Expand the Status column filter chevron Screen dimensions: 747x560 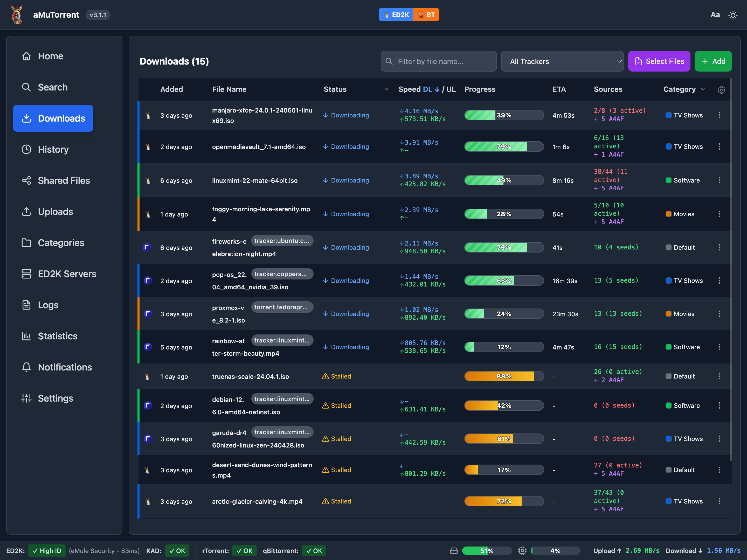click(x=386, y=89)
